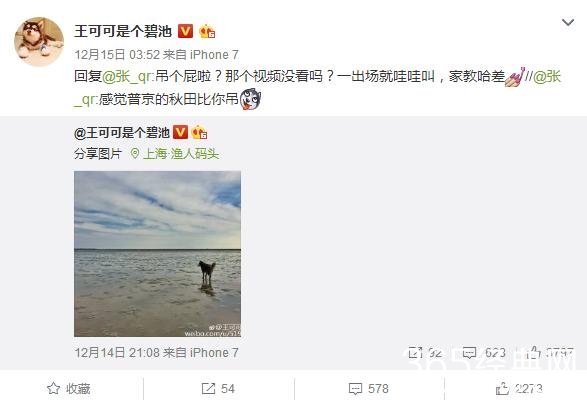Image resolution: width=587 pixels, height=402 pixels.
Task: Click the verified V badge in quoted post
Action: click(180, 132)
